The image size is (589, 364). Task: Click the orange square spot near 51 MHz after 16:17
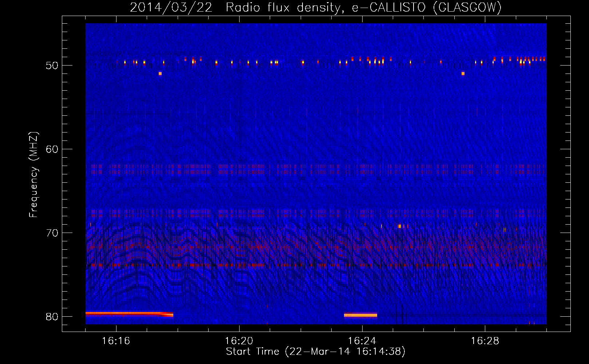(x=160, y=74)
